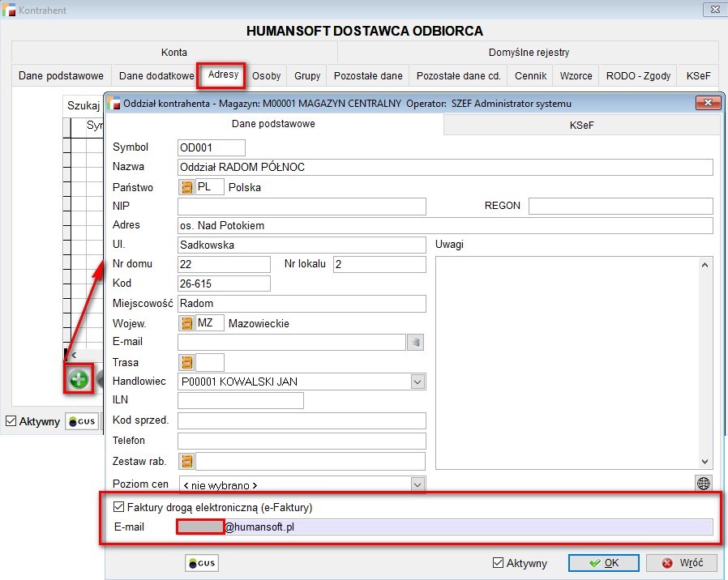Confirm with the OK button
Viewport: 728px width, 580px height.
(x=604, y=563)
